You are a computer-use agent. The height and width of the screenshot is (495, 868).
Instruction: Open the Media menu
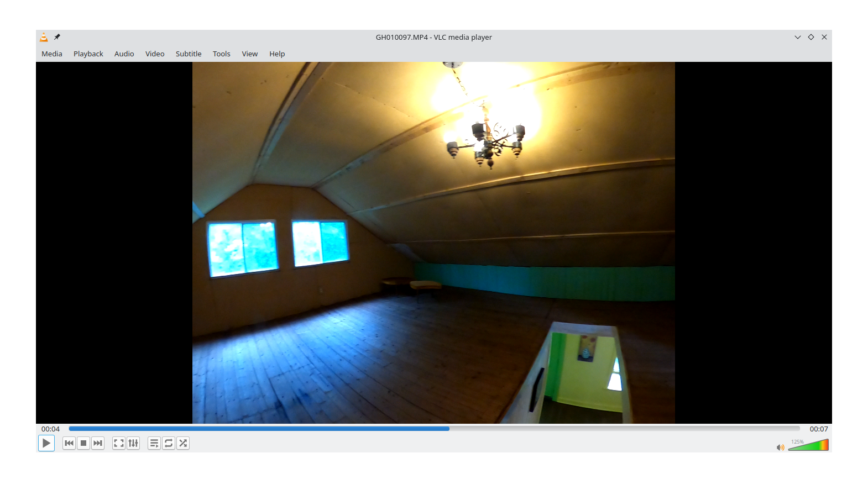point(52,54)
